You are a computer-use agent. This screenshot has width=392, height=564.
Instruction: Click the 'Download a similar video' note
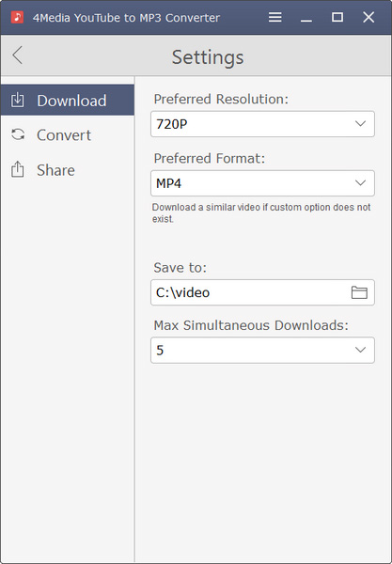(x=261, y=213)
